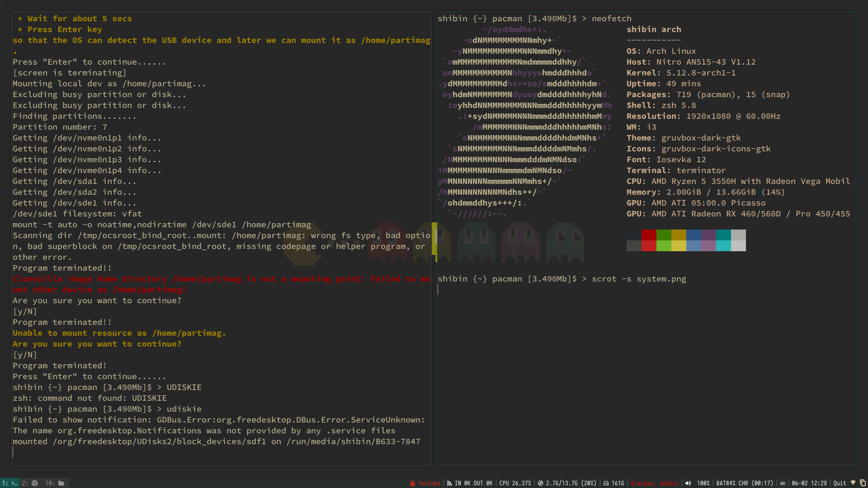Click the Quit button in bar
Image resolution: width=868 pixels, height=488 pixels.
(x=840, y=483)
